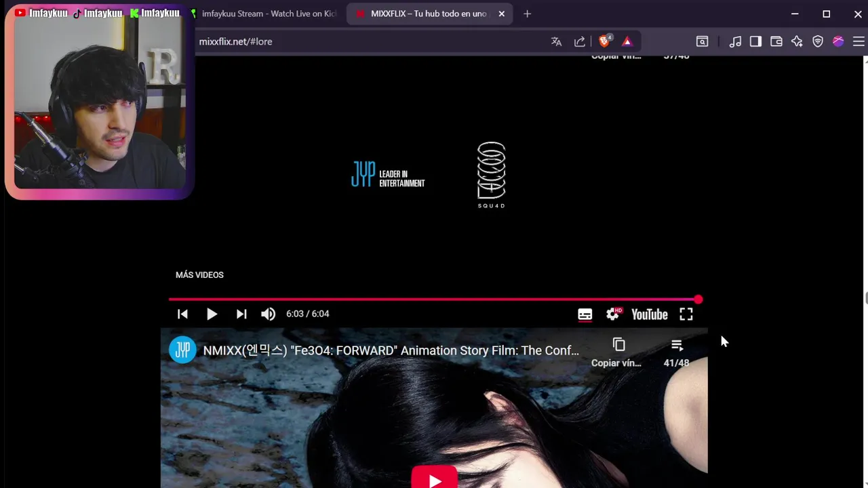Screen dimensions: 868x488
Task: Enter fullscreen mode on the player
Action: (x=686, y=314)
